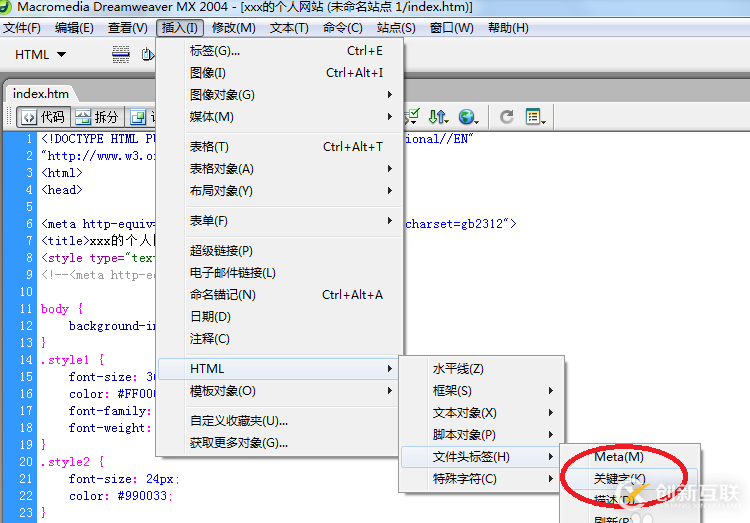Choose 超级链接(P) menu item
Image resolution: width=750 pixels, height=523 pixels.
(280, 251)
